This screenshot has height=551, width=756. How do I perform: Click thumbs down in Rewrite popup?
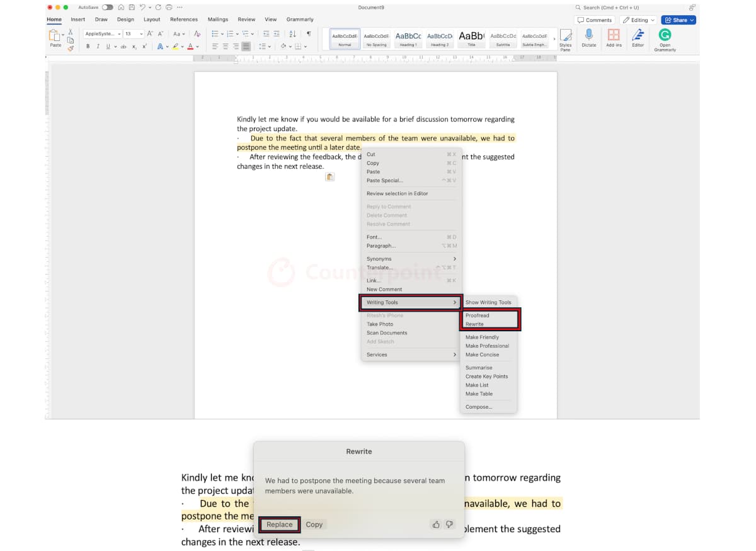[x=449, y=525]
